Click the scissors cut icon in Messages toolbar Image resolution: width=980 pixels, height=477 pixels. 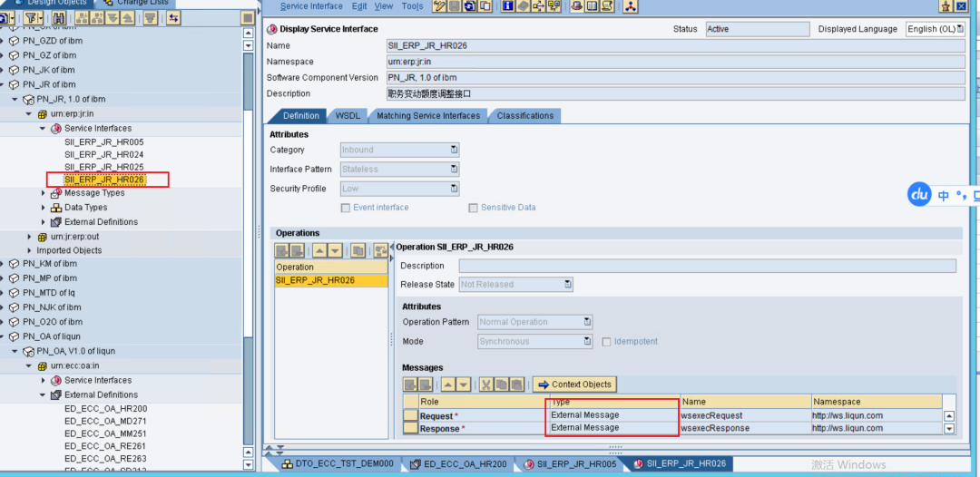(485, 384)
